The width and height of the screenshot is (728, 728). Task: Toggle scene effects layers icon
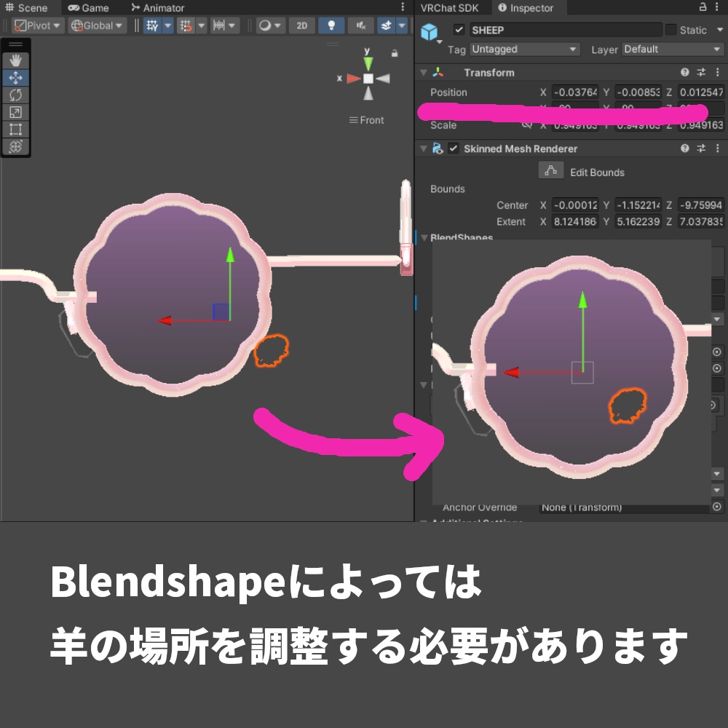(386, 25)
